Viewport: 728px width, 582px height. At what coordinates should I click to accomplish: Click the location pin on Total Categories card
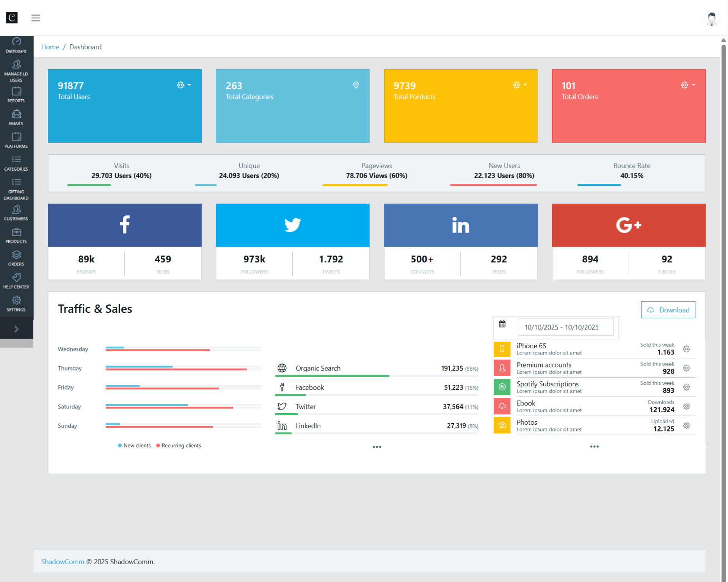pos(356,85)
